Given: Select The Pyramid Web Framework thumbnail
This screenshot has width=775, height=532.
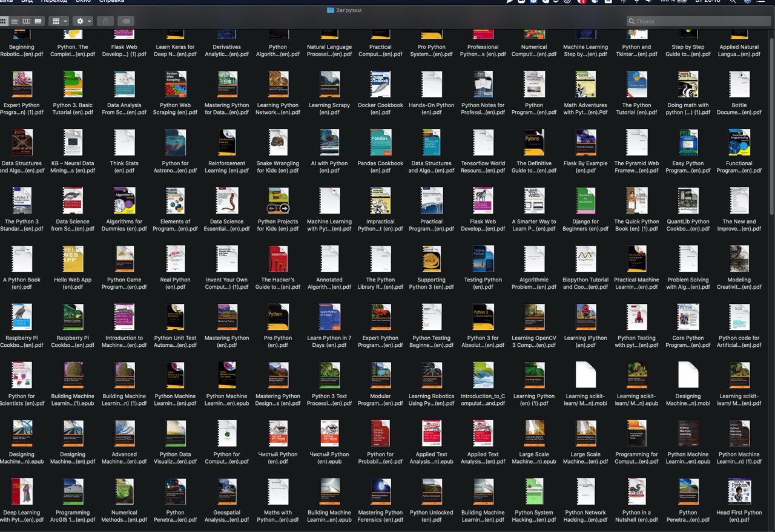Looking at the screenshot, I should point(637,143).
